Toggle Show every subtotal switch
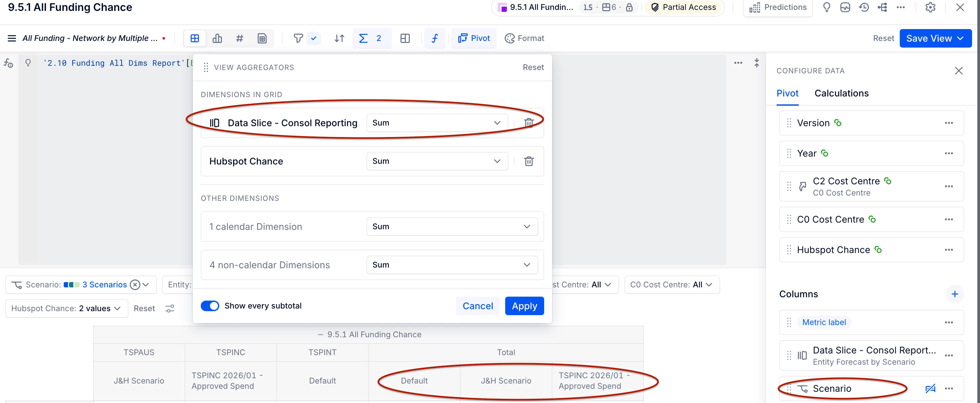980x403 pixels. (210, 306)
